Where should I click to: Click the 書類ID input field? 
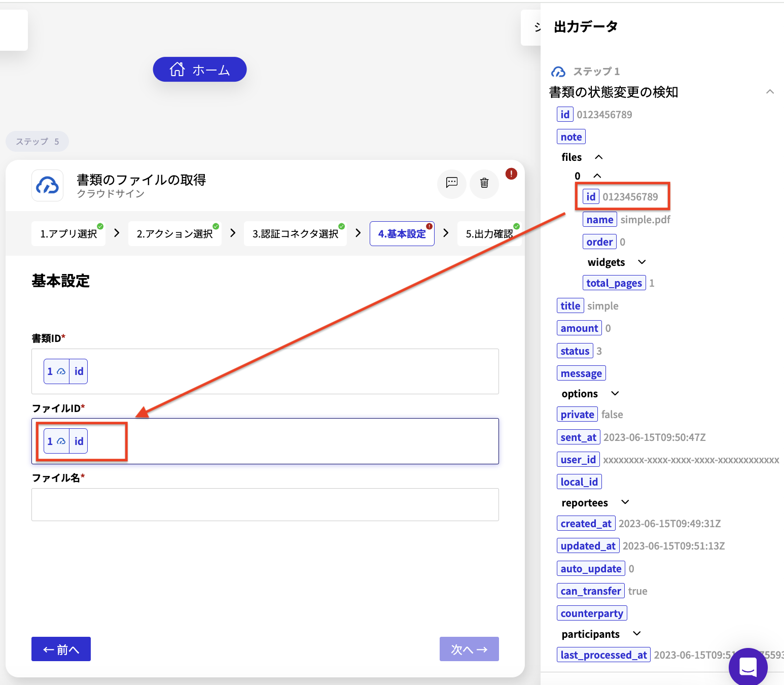(265, 371)
